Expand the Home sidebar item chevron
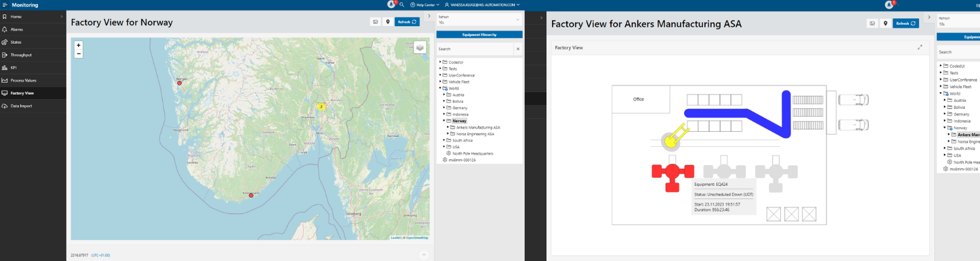Screen dimensions: 980x261 pyautogui.click(x=61, y=16)
